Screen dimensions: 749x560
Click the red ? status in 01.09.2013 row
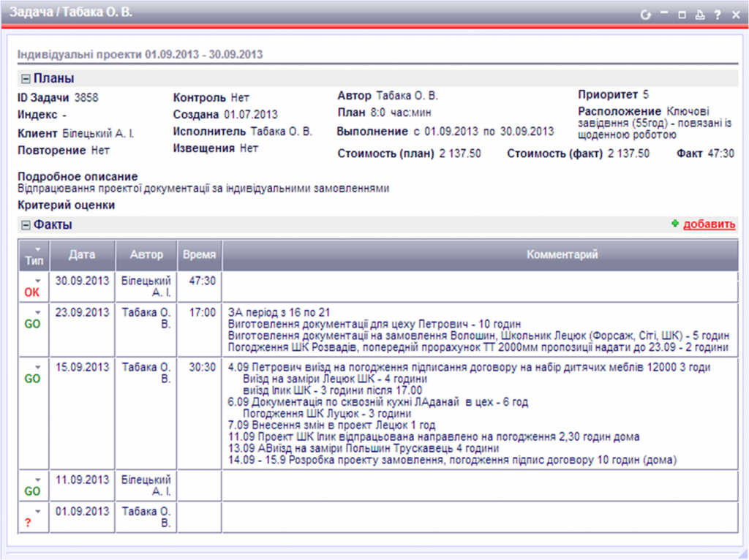click(x=28, y=523)
